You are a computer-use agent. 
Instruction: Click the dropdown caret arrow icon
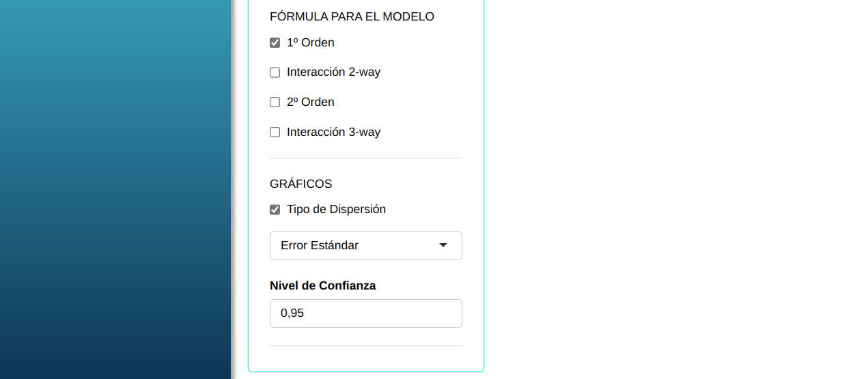(443, 245)
